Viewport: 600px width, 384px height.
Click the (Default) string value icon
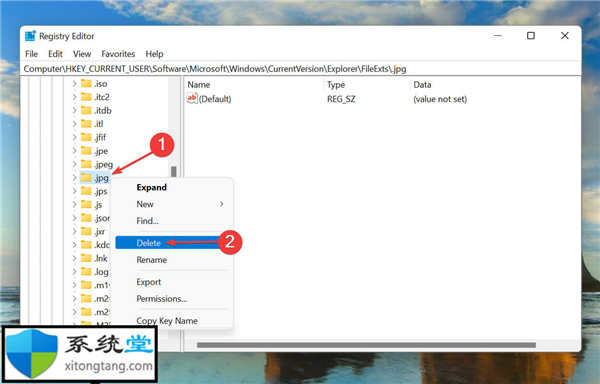tap(192, 99)
